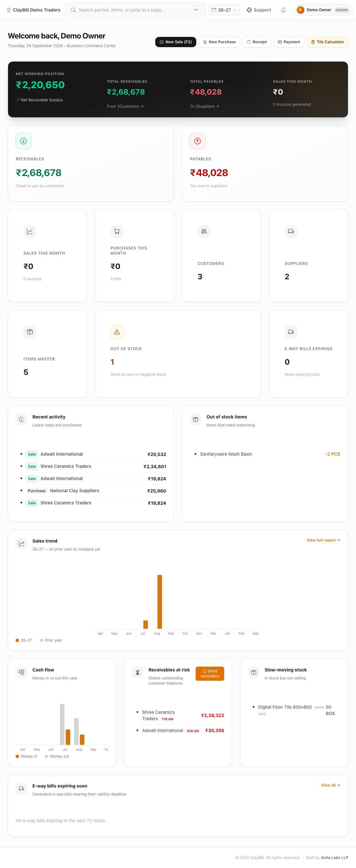Click the Sales This Month chart icon
356x868 pixels.
coord(30,232)
